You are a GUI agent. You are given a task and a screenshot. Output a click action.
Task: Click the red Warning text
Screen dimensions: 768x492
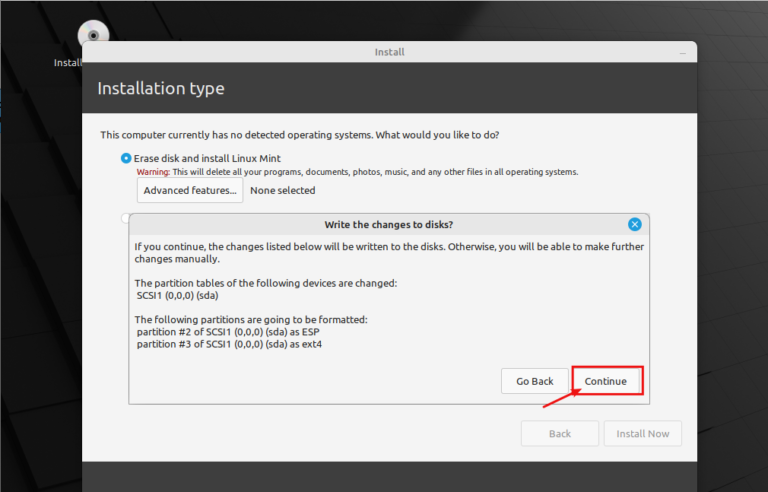153,172
